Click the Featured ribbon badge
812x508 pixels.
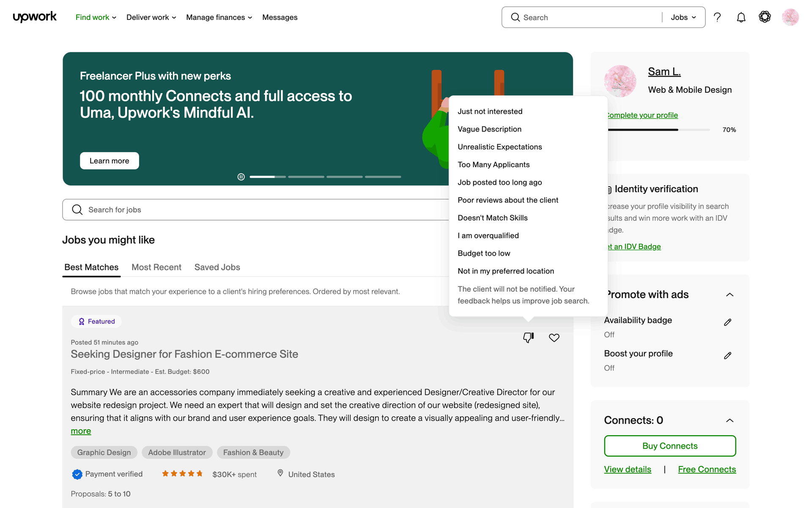96,321
